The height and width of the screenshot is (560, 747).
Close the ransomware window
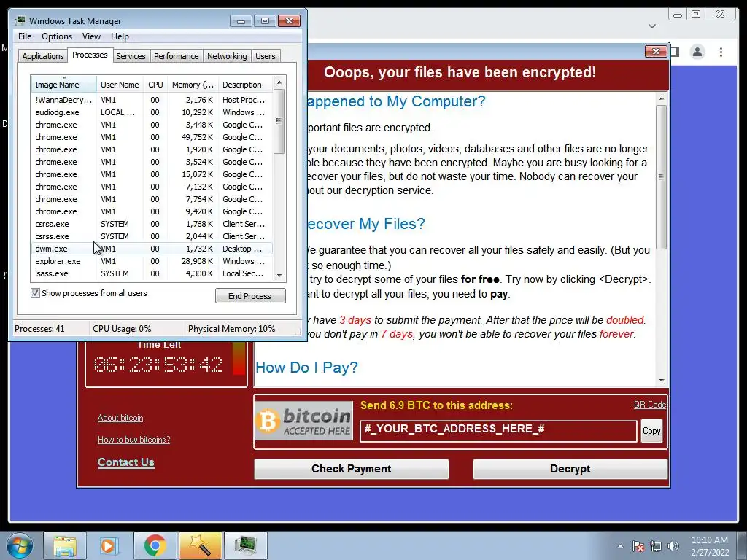[x=656, y=51]
